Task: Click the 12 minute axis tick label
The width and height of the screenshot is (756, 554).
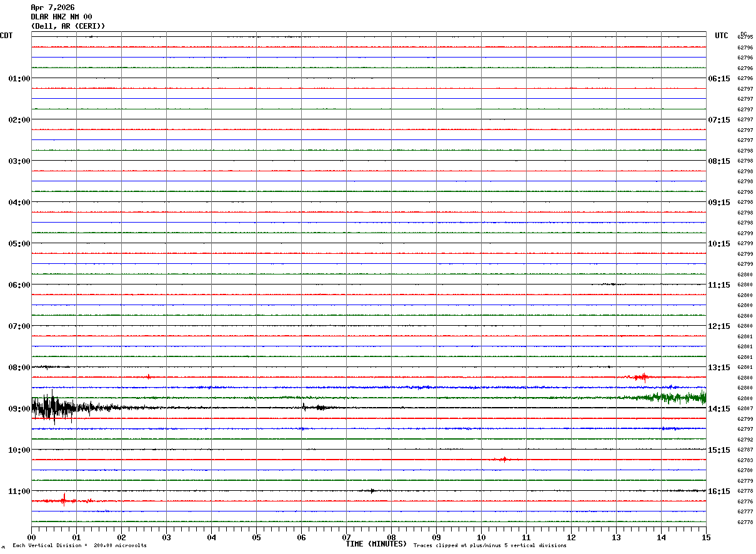Action: coord(571,538)
